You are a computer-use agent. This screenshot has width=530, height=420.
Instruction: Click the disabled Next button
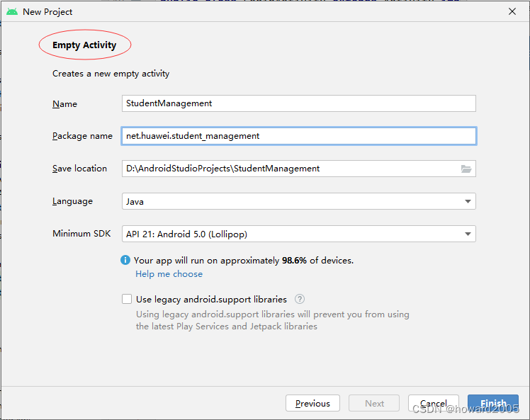click(374, 403)
